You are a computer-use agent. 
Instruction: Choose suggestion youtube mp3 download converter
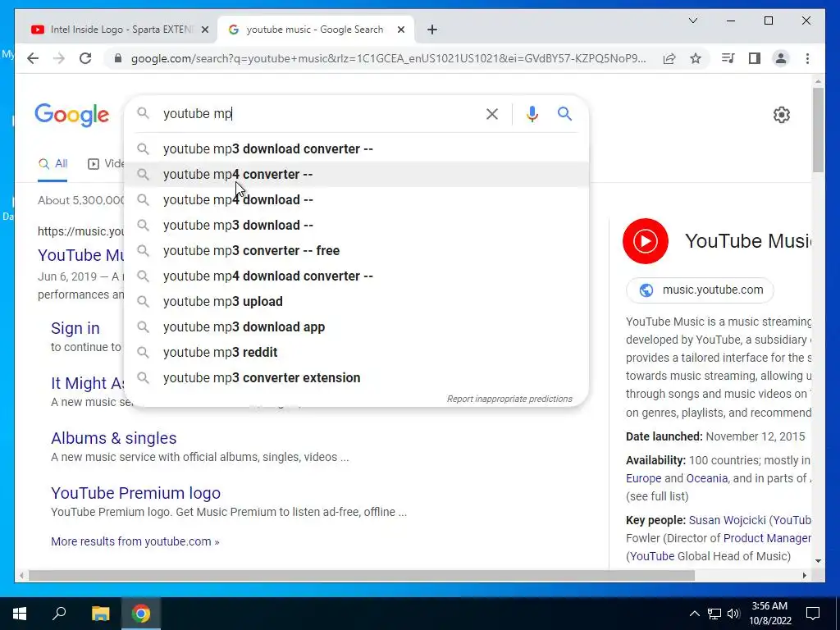click(x=356, y=149)
